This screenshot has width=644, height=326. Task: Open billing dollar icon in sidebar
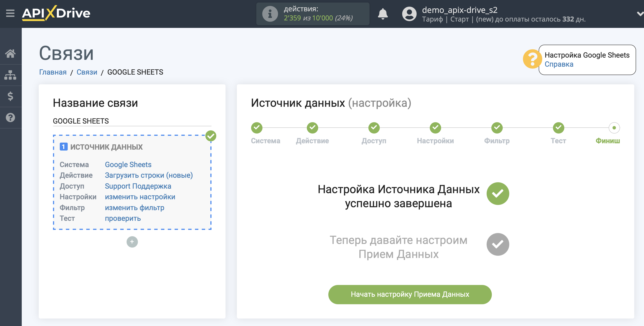pyautogui.click(x=10, y=96)
